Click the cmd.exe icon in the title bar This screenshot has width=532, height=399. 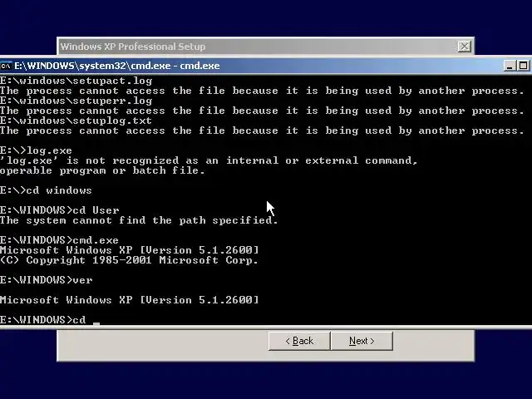[x=6, y=66]
